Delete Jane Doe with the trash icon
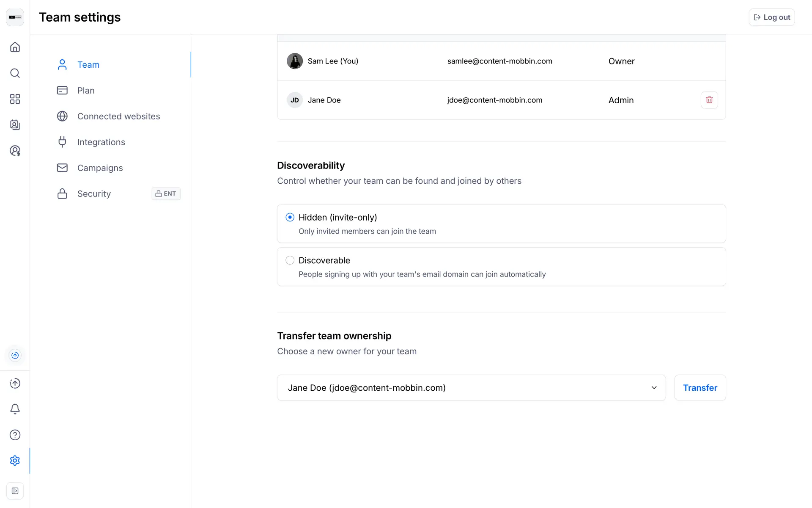Screen dimensions: 812x508 (x=709, y=100)
